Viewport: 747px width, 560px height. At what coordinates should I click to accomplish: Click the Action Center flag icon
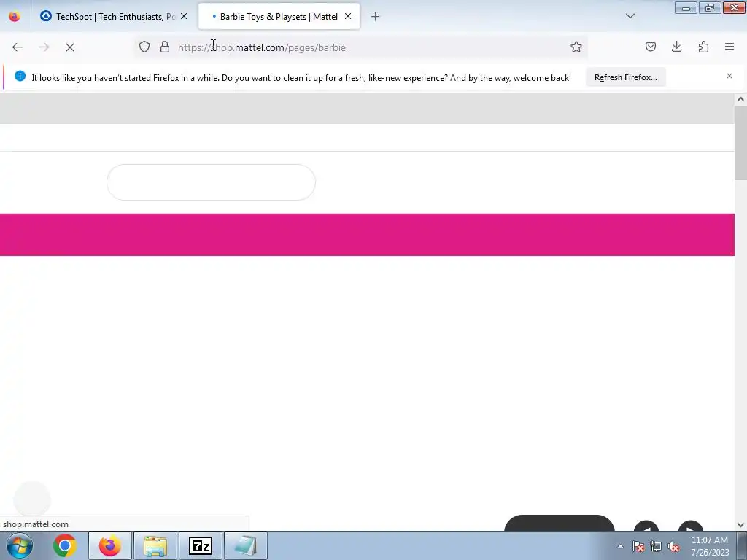pyautogui.click(x=638, y=546)
